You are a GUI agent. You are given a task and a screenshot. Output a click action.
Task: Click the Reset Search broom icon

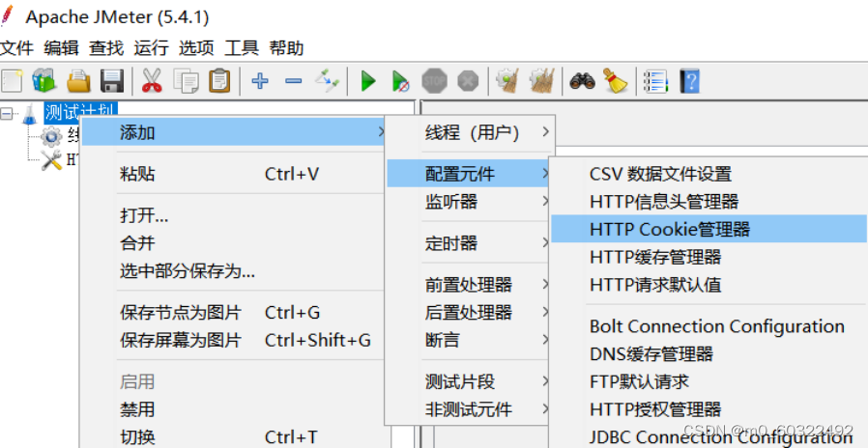point(615,81)
